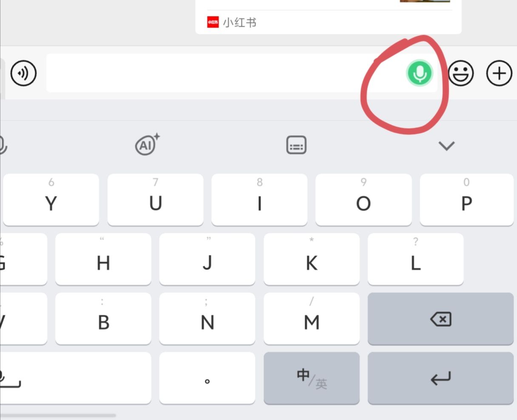Open the keyboard layout switcher icon

[x=296, y=145]
